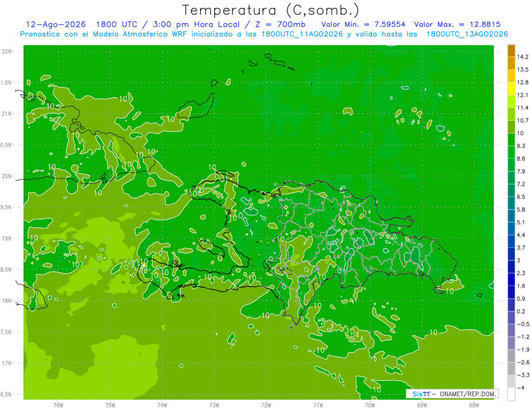The width and height of the screenshot is (532, 411).
Task: Click the '3.7' colorbar value
Action: tap(521, 247)
